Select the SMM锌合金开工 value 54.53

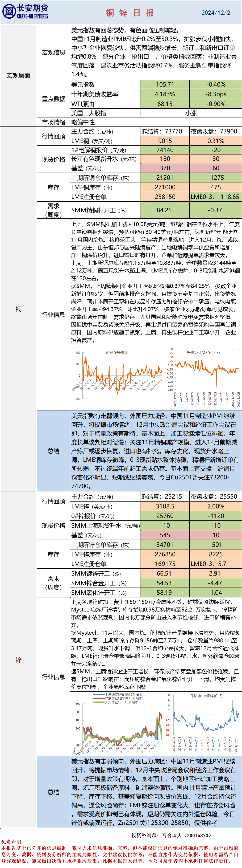coord(165,583)
